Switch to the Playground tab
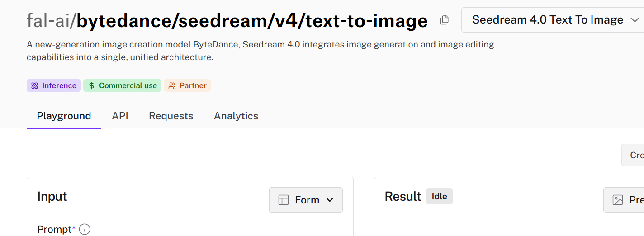The image size is (644, 236). pos(64,116)
